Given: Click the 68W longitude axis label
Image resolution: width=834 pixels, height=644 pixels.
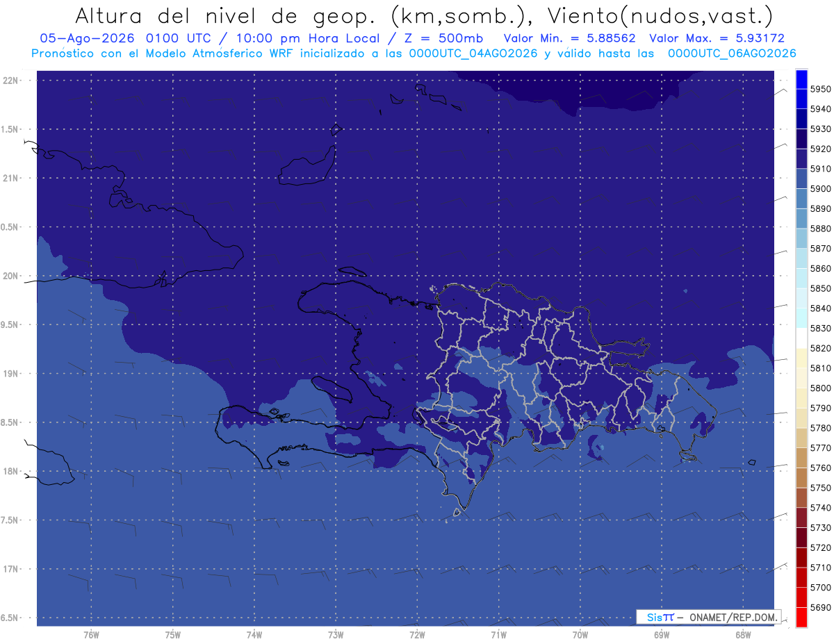Looking at the screenshot, I should 743,634.
